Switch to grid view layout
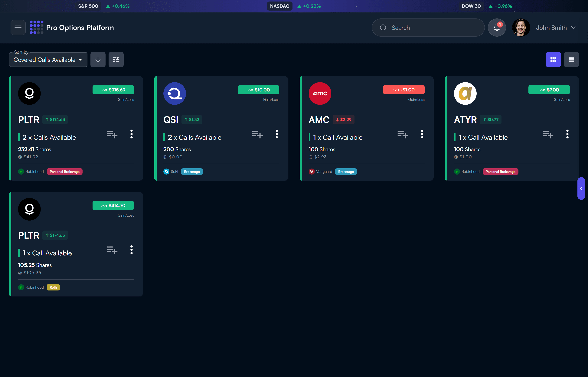588x377 pixels. pyautogui.click(x=553, y=60)
